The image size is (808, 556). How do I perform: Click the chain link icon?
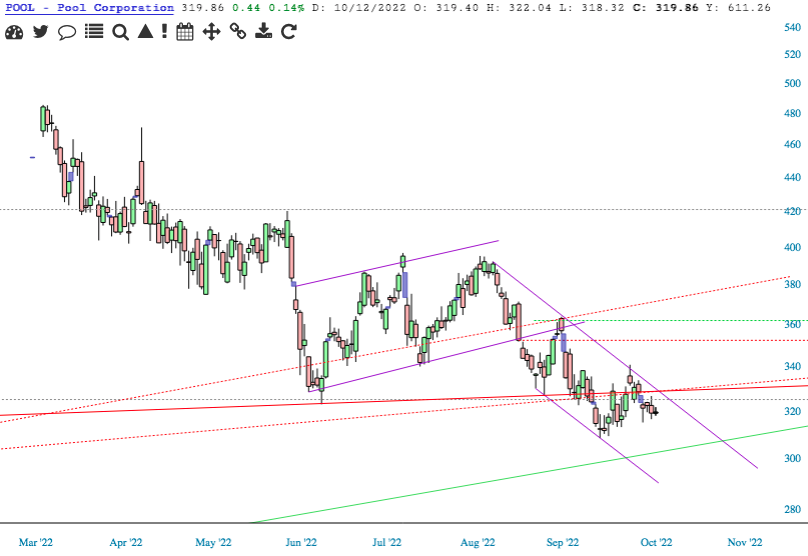[238, 31]
